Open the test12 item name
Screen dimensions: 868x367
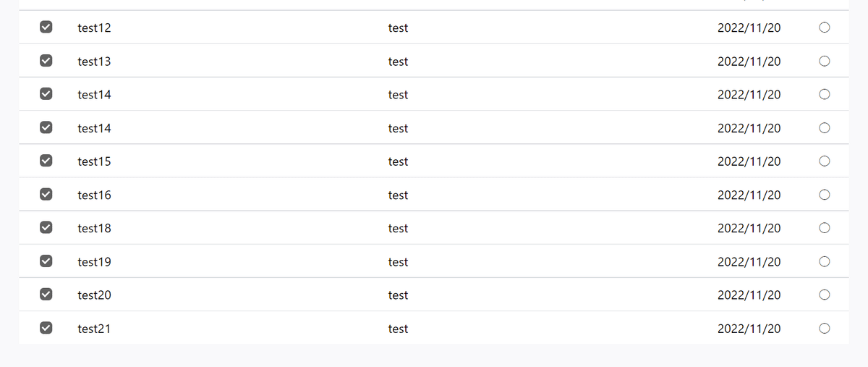(x=94, y=28)
